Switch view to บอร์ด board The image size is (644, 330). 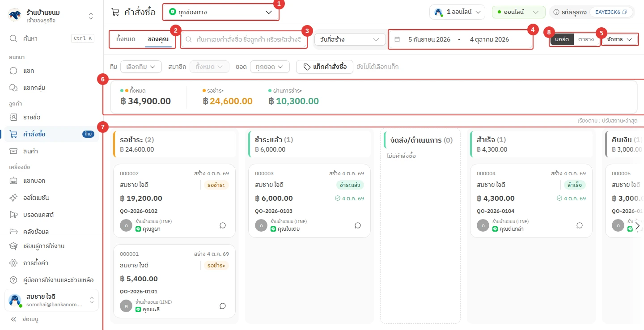(562, 39)
